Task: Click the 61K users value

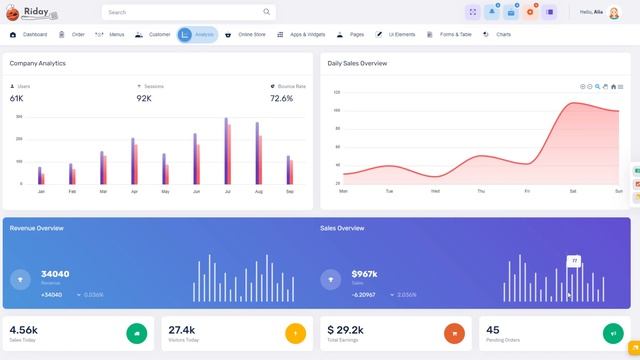Action: 16,98
